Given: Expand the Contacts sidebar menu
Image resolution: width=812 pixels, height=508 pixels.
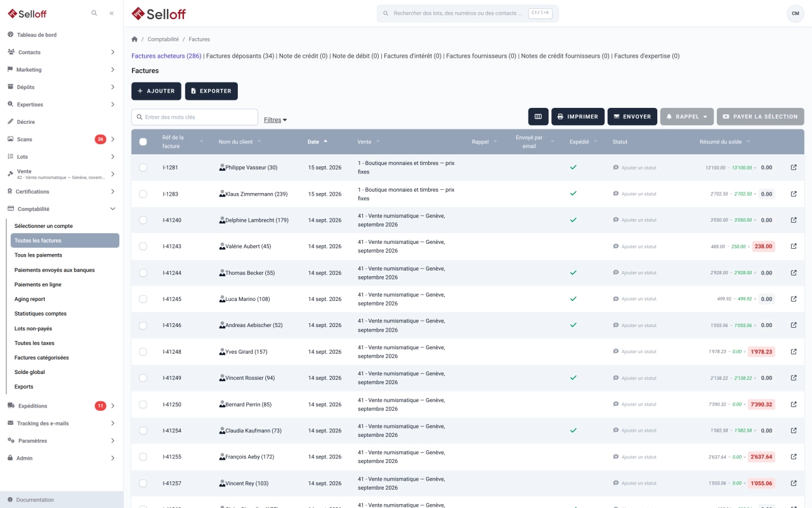Looking at the screenshot, I should pos(62,52).
